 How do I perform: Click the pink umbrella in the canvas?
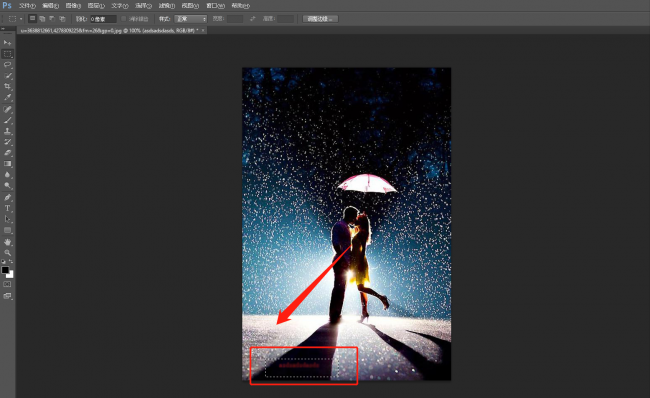tap(367, 184)
